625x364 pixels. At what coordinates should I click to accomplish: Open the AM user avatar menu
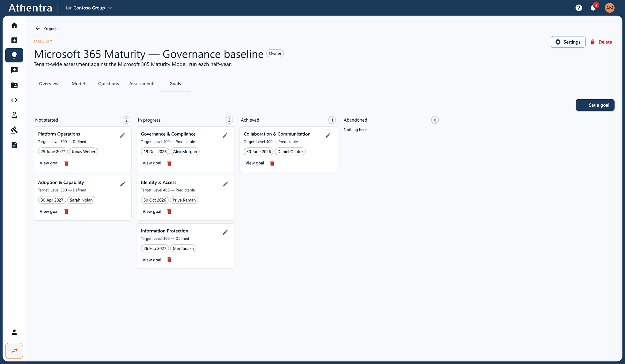[x=609, y=8]
